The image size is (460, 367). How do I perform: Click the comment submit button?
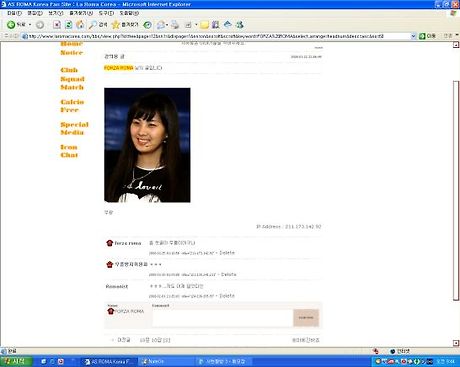(x=306, y=318)
